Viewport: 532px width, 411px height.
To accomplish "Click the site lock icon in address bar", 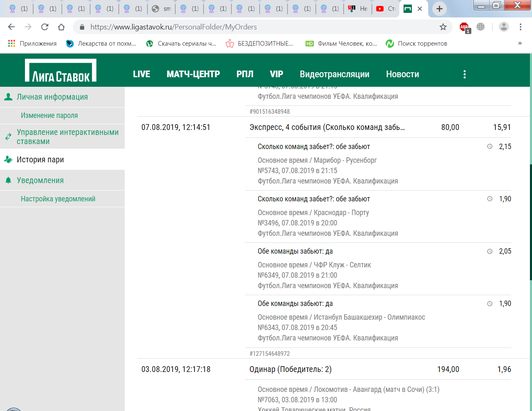I will click(x=82, y=27).
